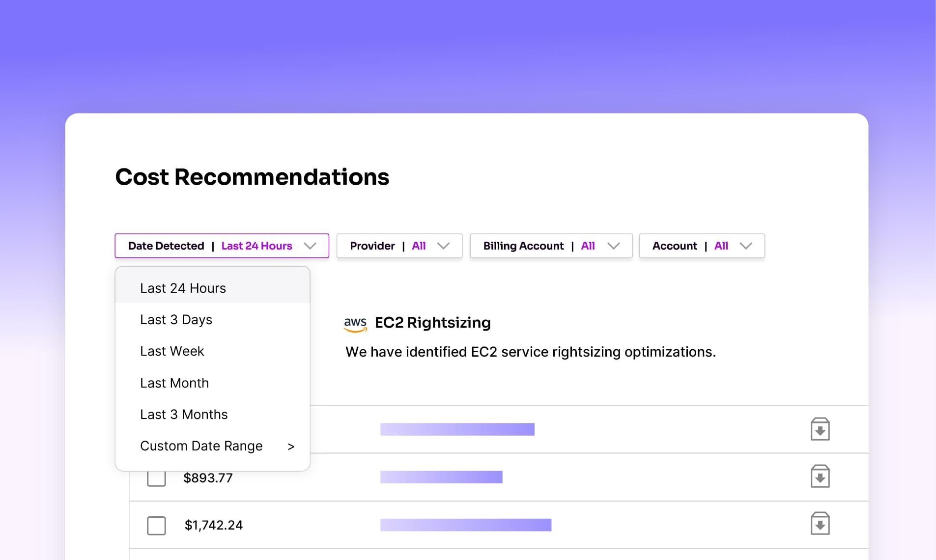Click the download icon on the first recommendation row

pos(820,428)
